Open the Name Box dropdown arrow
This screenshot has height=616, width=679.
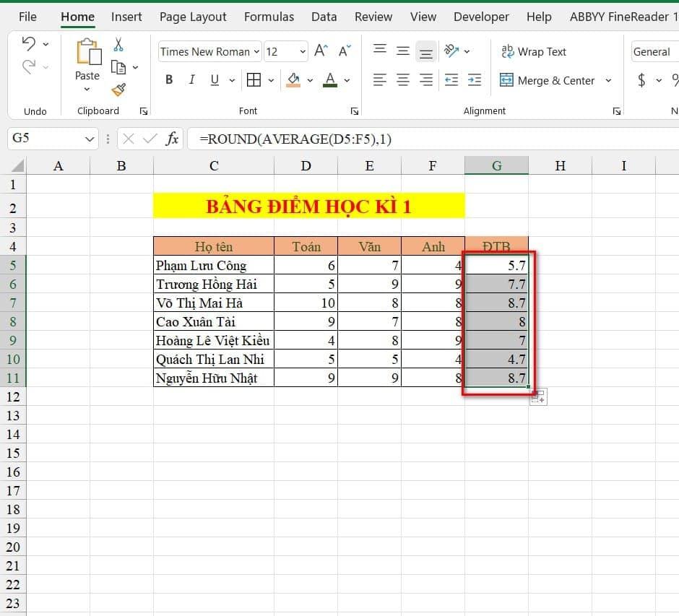point(90,139)
